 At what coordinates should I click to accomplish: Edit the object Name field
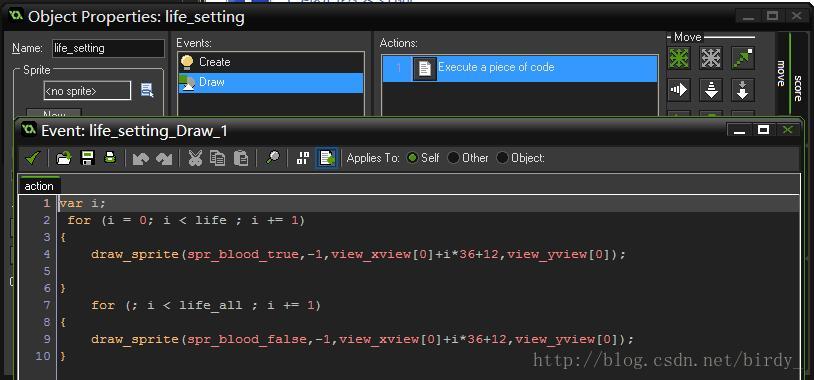tap(108, 48)
